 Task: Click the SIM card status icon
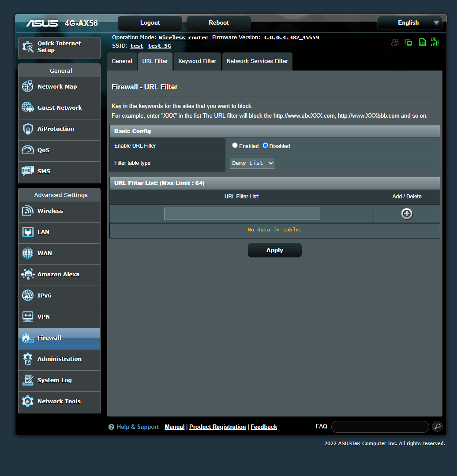[x=422, y=42]
